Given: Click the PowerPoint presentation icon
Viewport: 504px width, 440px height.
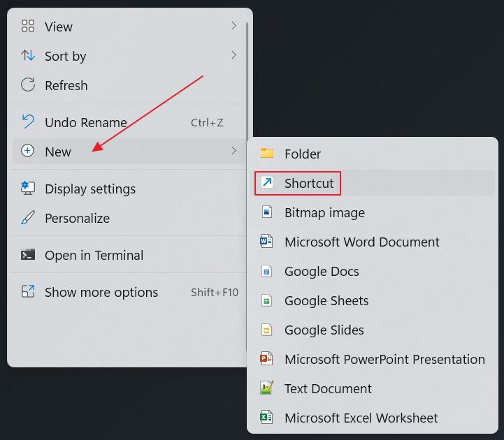Looking at the screenshot, I should pyautogui.click(x=266, y=359).
